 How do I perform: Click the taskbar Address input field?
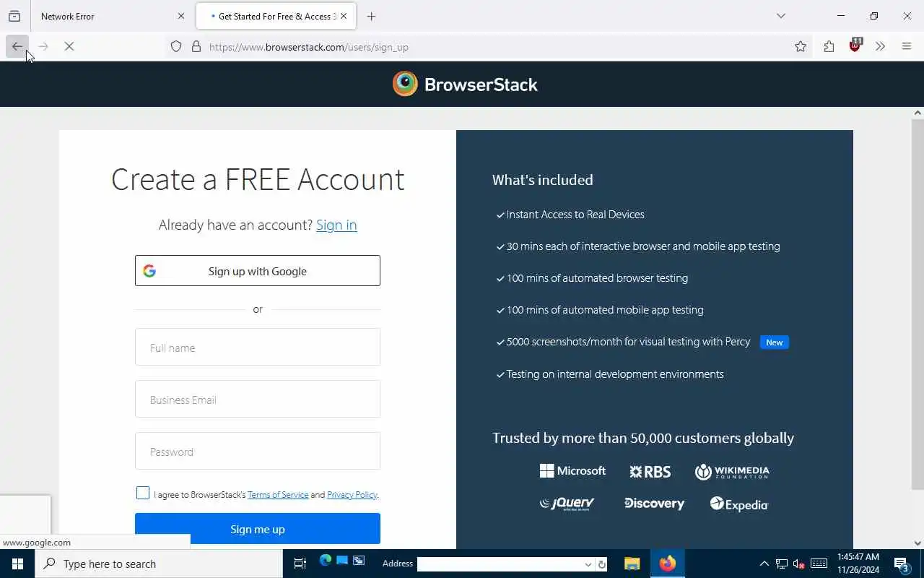(500, 564)
